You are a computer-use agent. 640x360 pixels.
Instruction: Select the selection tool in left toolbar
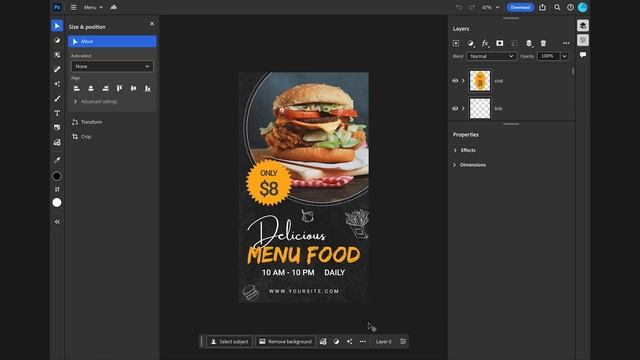[x=57, y=55]
